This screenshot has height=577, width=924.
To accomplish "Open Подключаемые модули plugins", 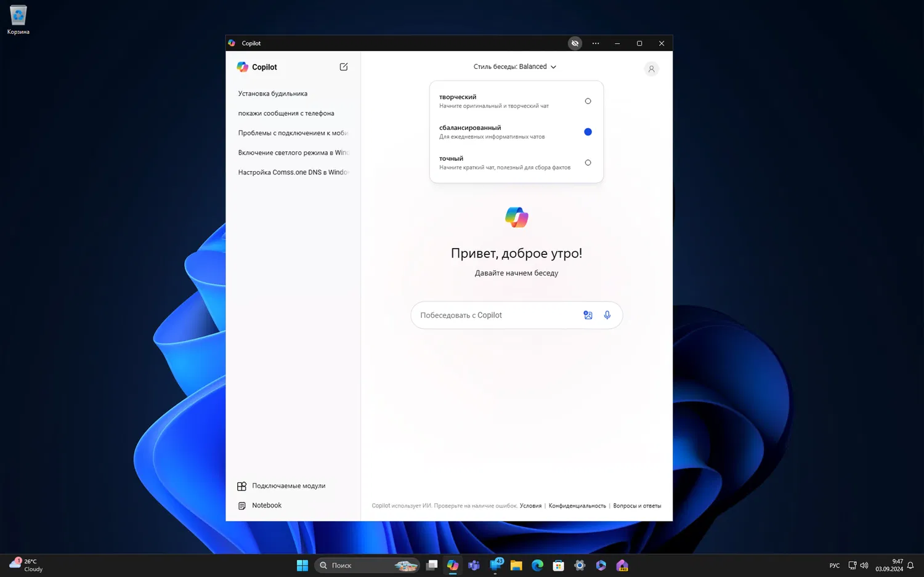I will coord(288,486).
